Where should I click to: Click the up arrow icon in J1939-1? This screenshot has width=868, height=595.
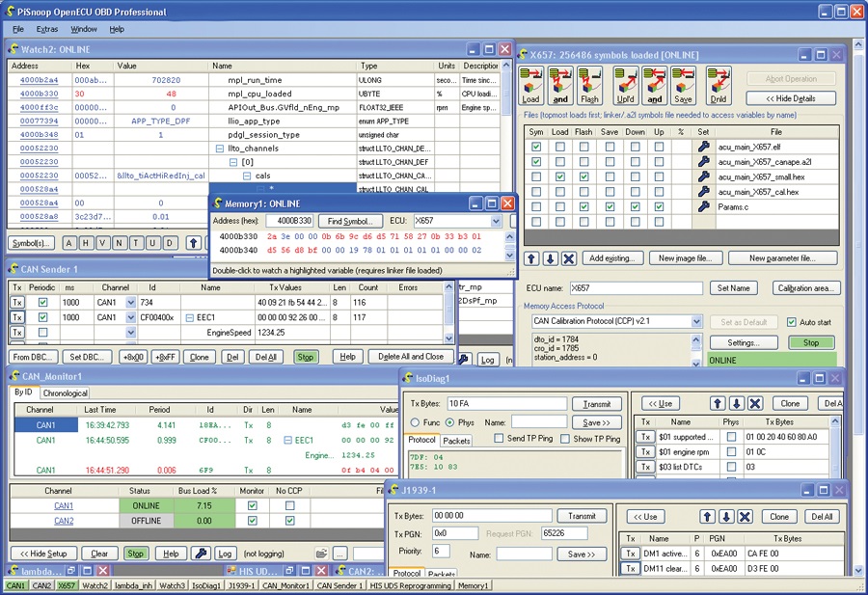[707, 517]
